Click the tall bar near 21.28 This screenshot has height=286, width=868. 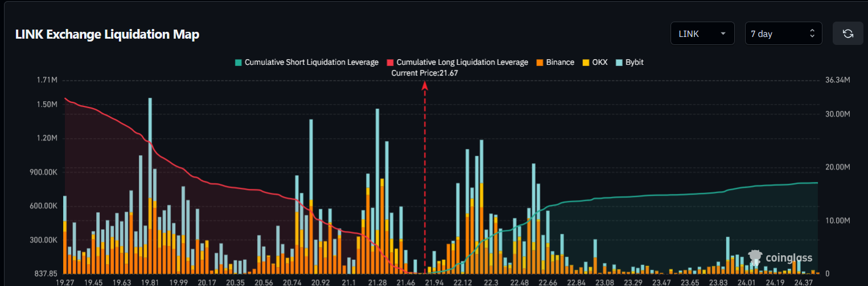[377, 191]
